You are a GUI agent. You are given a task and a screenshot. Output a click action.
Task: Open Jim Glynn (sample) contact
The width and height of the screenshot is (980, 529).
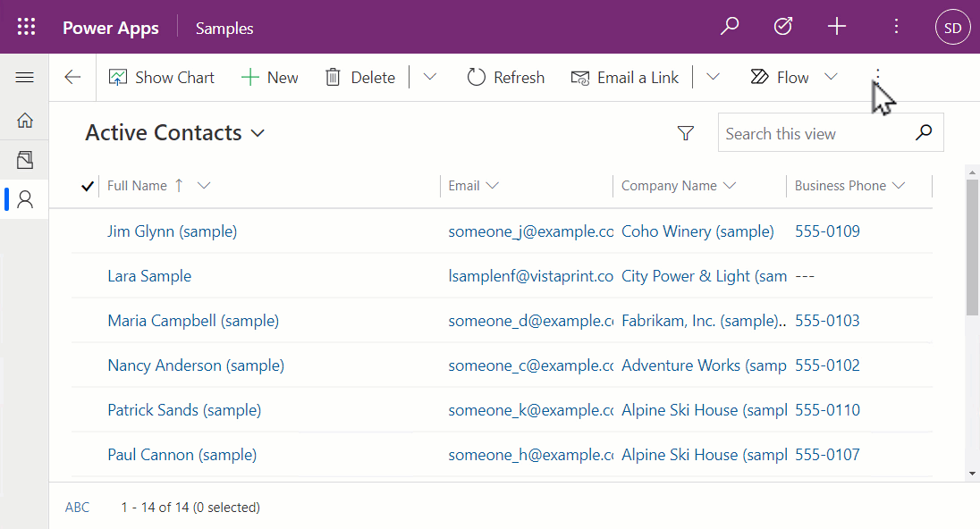172,231
